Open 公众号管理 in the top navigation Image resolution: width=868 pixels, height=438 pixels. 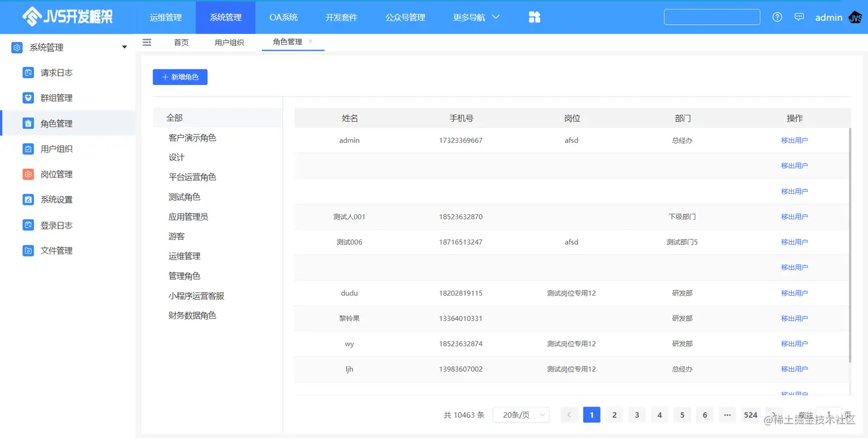[405, 17]
